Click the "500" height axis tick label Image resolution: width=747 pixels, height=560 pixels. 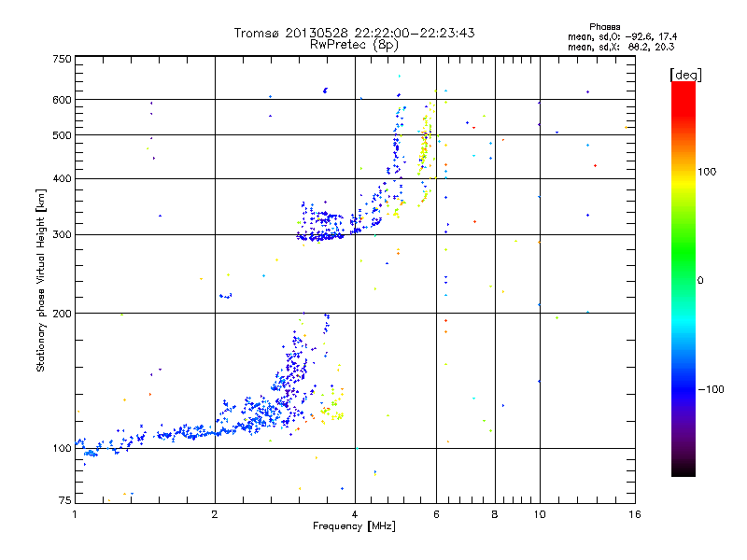click(x=62, y=135)
